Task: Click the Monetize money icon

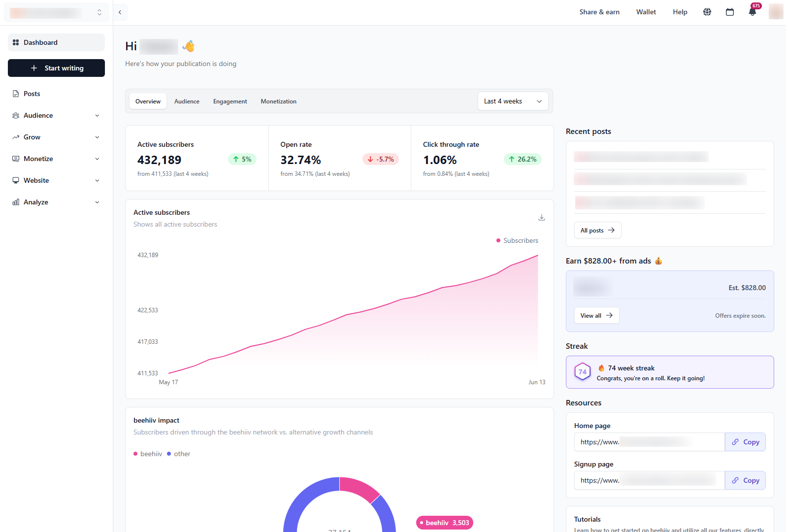Action: [16, 159]
